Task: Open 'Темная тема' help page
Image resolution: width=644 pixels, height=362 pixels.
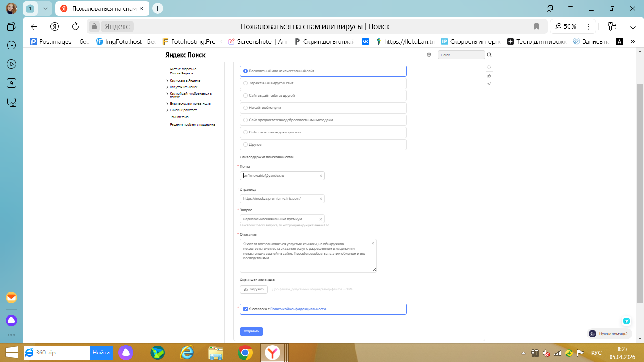Action: 179,117
